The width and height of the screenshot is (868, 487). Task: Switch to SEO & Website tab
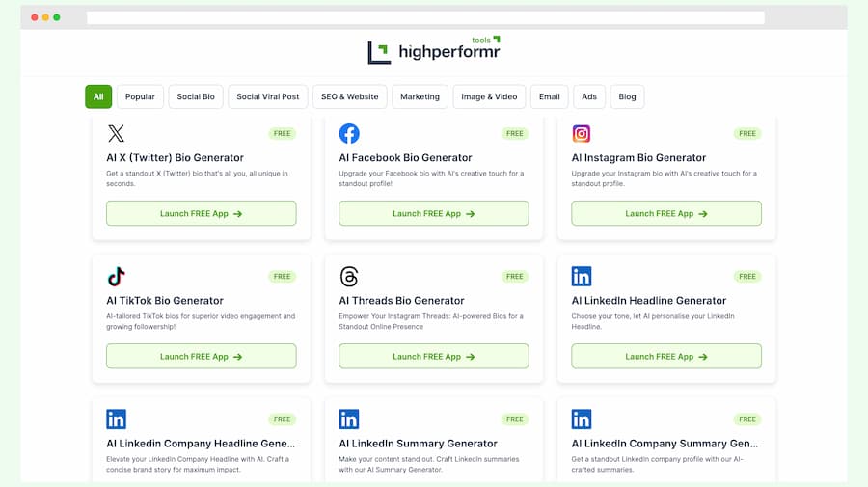(x=350, y=96)
